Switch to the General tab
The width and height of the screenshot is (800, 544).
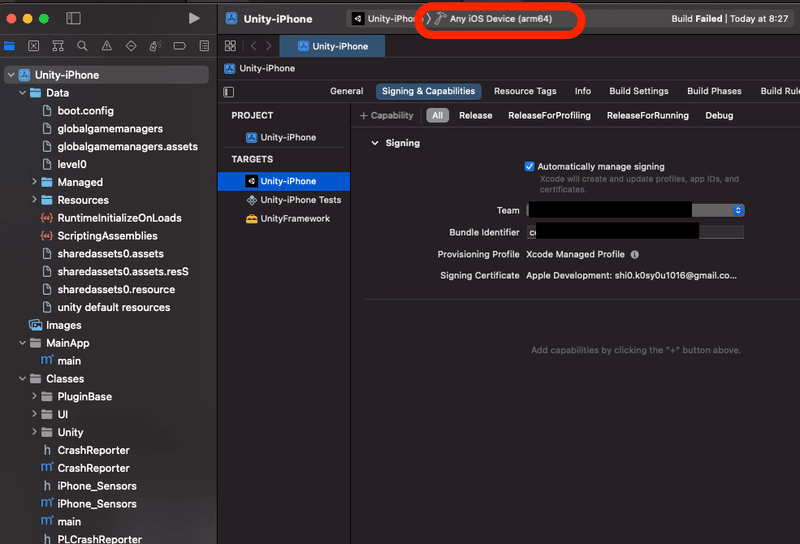346,91
